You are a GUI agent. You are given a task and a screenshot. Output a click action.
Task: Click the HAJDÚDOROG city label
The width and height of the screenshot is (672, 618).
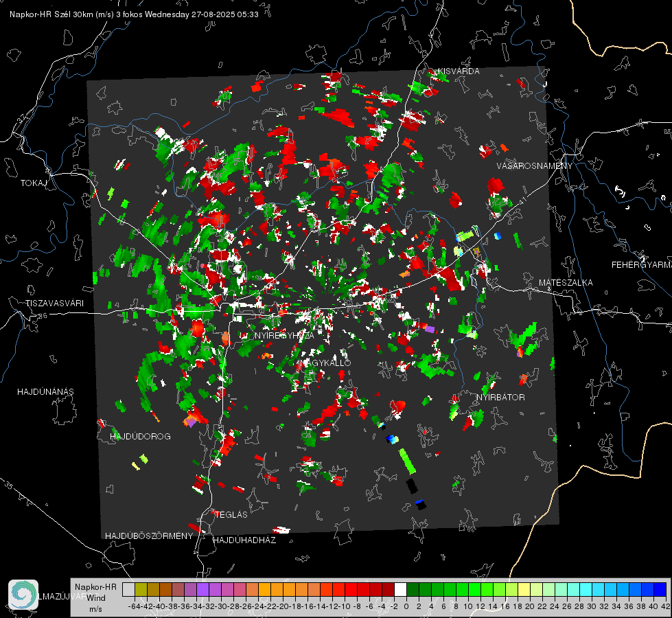(140, 436)
